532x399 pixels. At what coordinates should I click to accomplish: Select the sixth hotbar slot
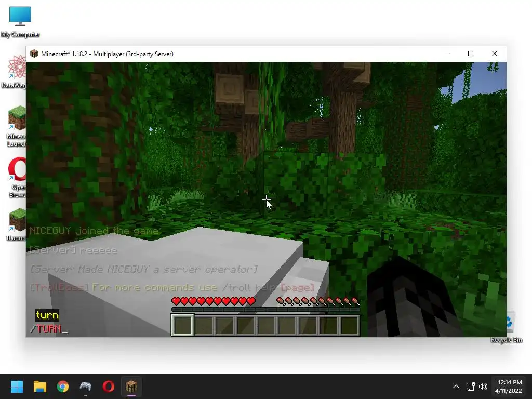[x=287, y=325]
